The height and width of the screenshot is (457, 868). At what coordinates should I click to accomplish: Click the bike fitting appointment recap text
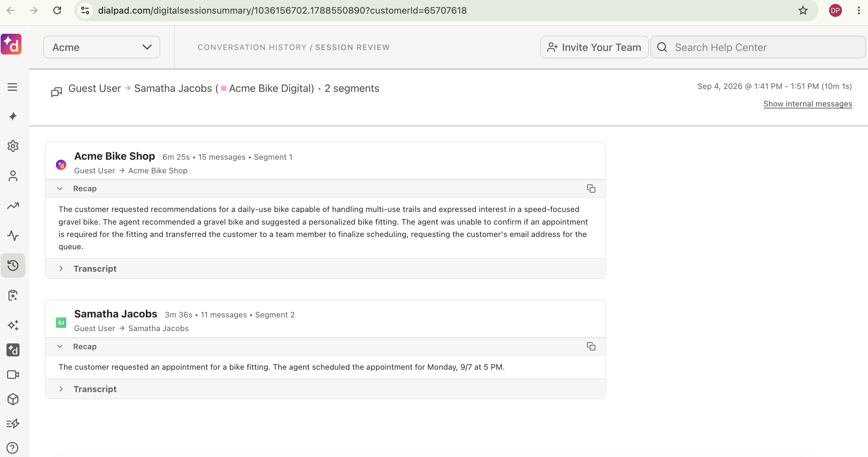point(281,367)
